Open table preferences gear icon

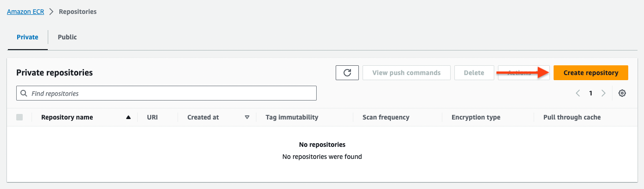622,93
